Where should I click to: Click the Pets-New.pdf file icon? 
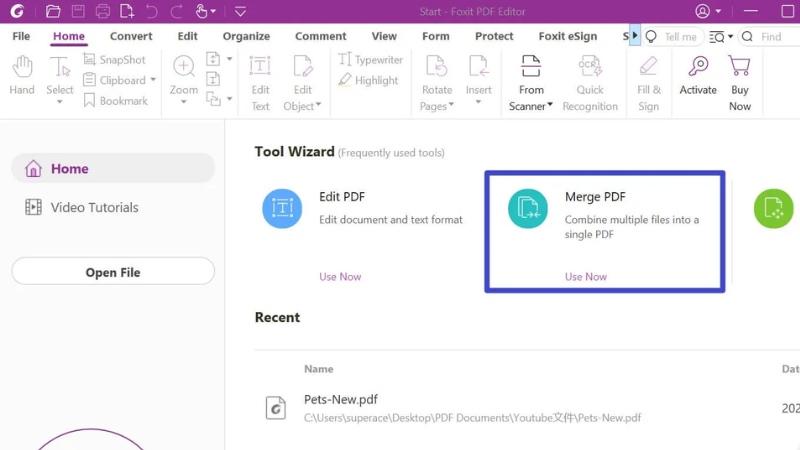pos(276,408)
